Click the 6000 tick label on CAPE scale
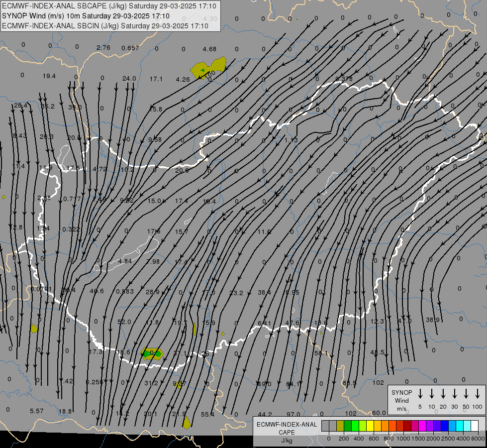The width and height of the screenshot is (487, 448). pyautogui.click(x=478, y=439)
